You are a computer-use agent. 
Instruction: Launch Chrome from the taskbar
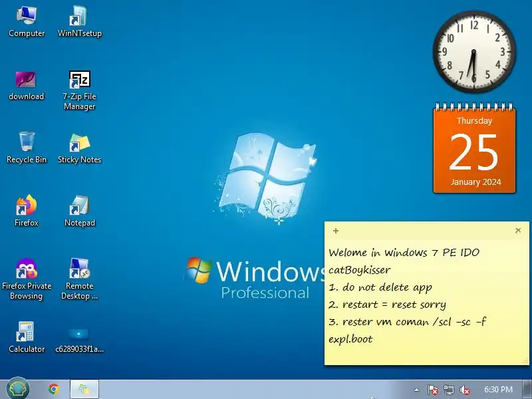[x=54, y=389]
